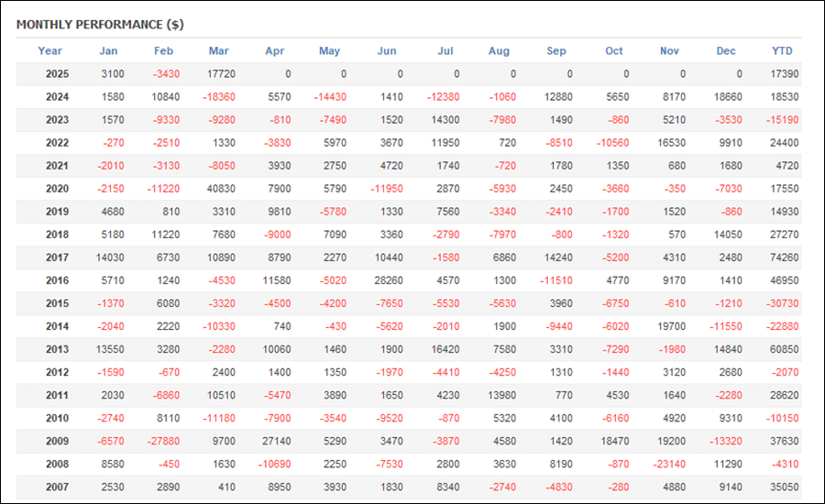
Task: Click the 28260 value for Jun 2016
Action: click(389, 280)
